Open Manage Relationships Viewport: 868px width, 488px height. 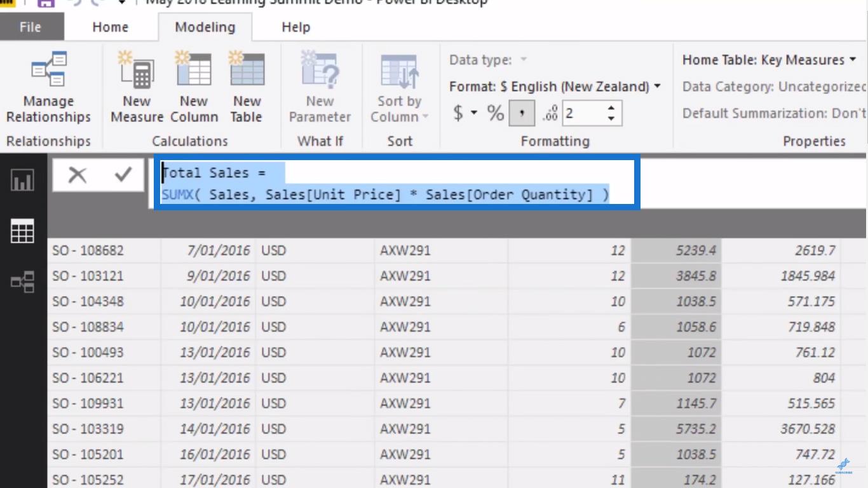click(48, 88)
